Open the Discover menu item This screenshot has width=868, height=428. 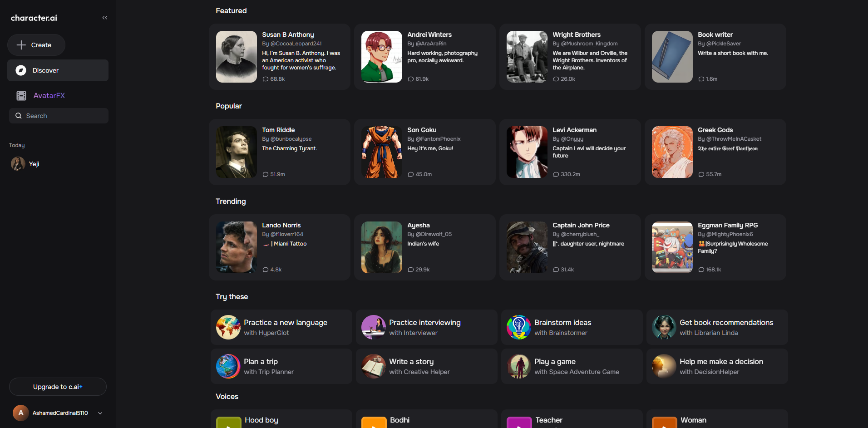click(58, 70)
